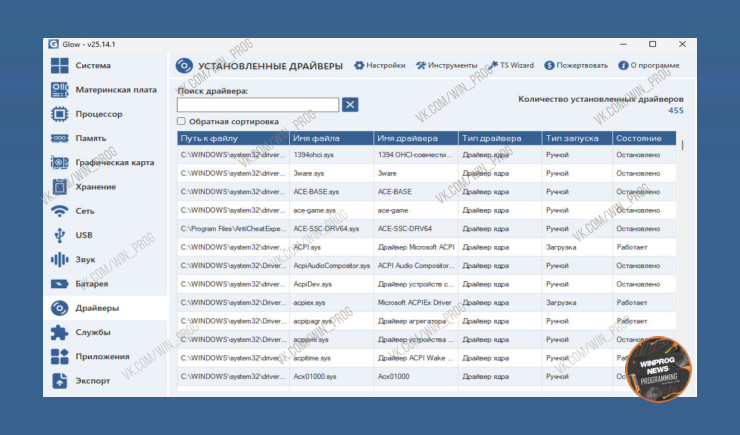This screenshot has height=435, width=740.
Task: Sort by the Имя файла column header
Action: coord(332,138)
